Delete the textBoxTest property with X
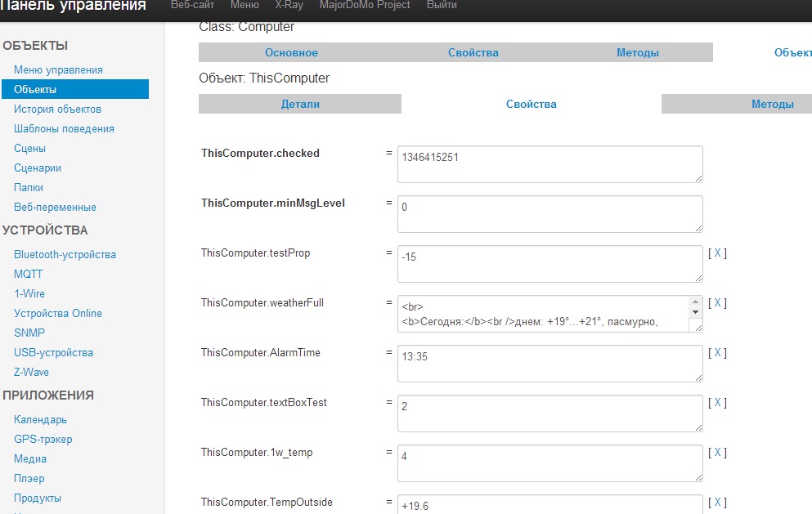This screenshot has height=514, width=812. (x=717, y=403)
